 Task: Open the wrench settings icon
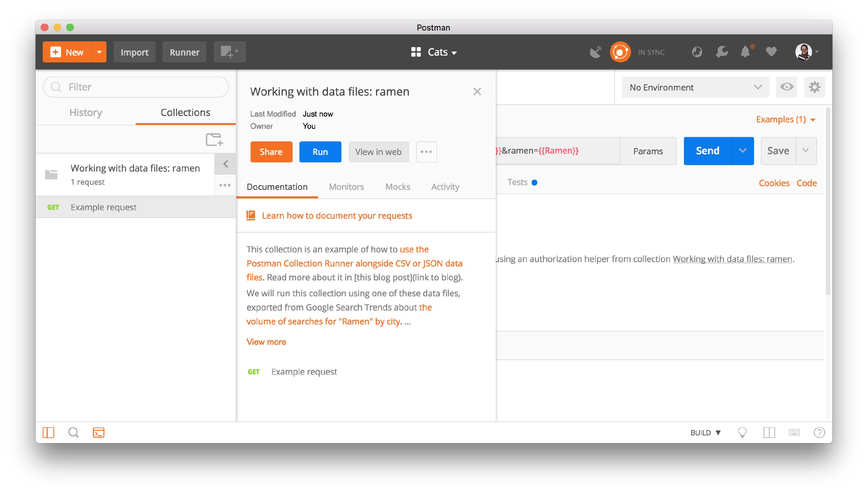point(721,52)
